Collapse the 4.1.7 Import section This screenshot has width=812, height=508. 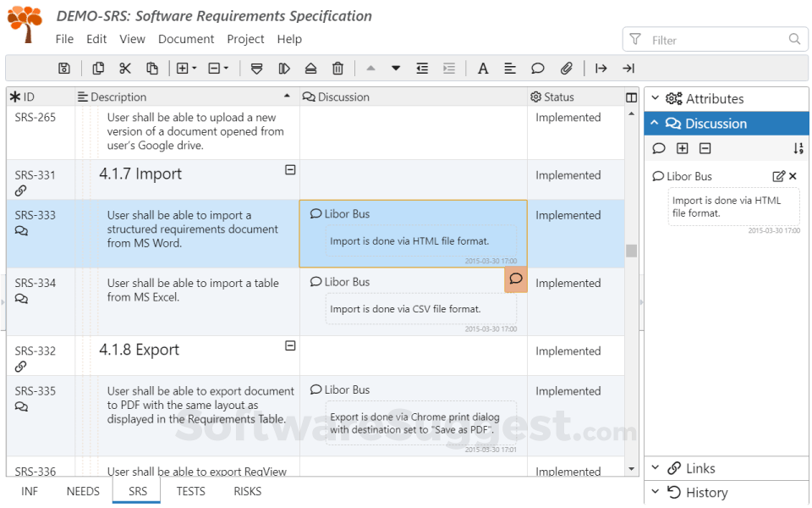point(290,170)
